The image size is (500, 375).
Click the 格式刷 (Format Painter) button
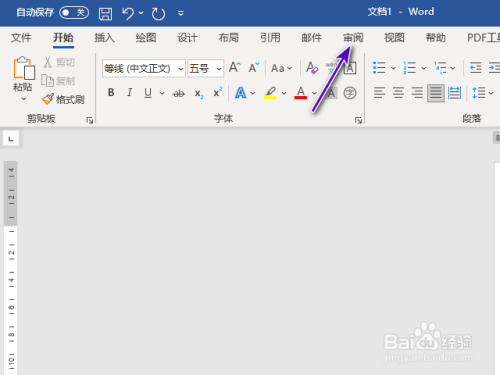[x=63, y=99]
